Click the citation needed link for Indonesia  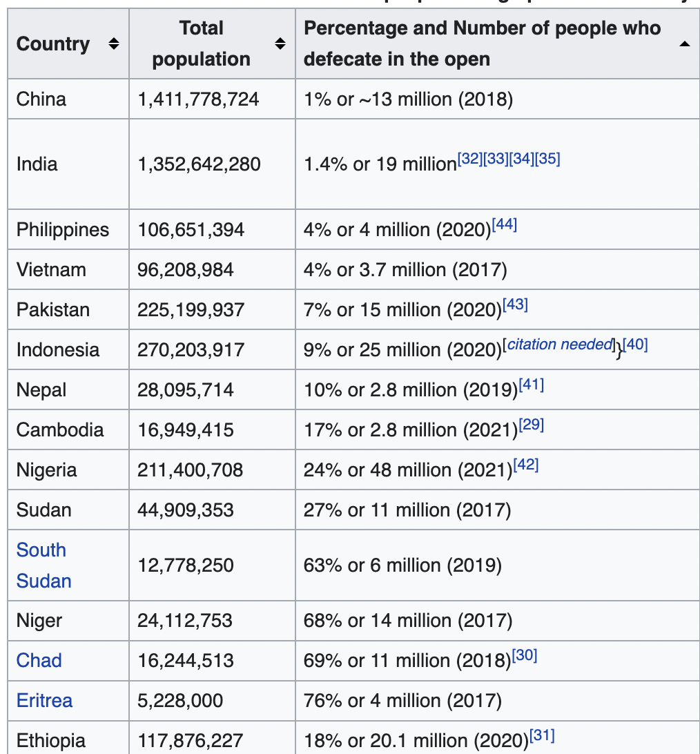click(x=560, y=345)
